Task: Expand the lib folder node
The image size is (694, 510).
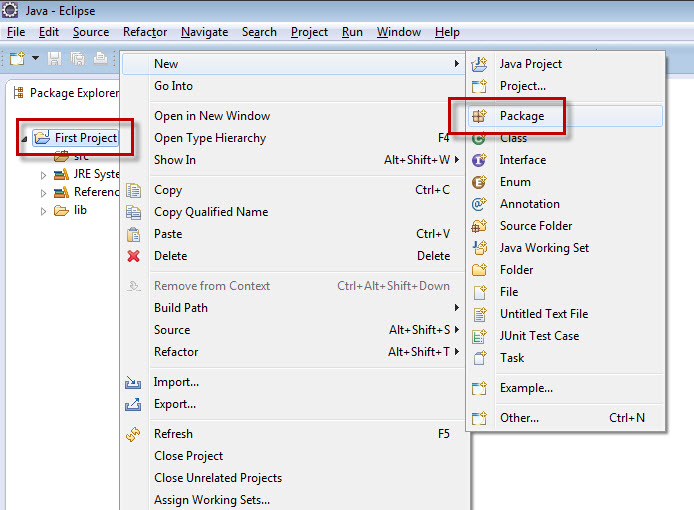Action: coord(43,212)
